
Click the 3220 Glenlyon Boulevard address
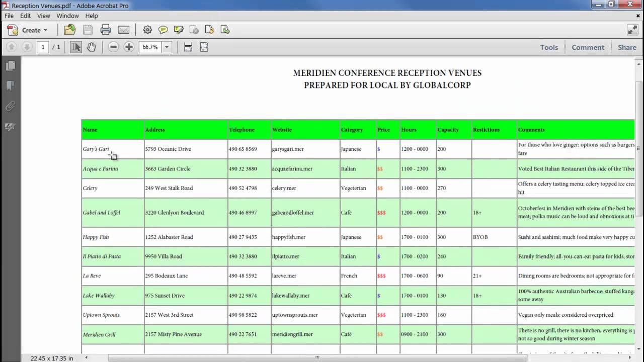tap(174, 213)
